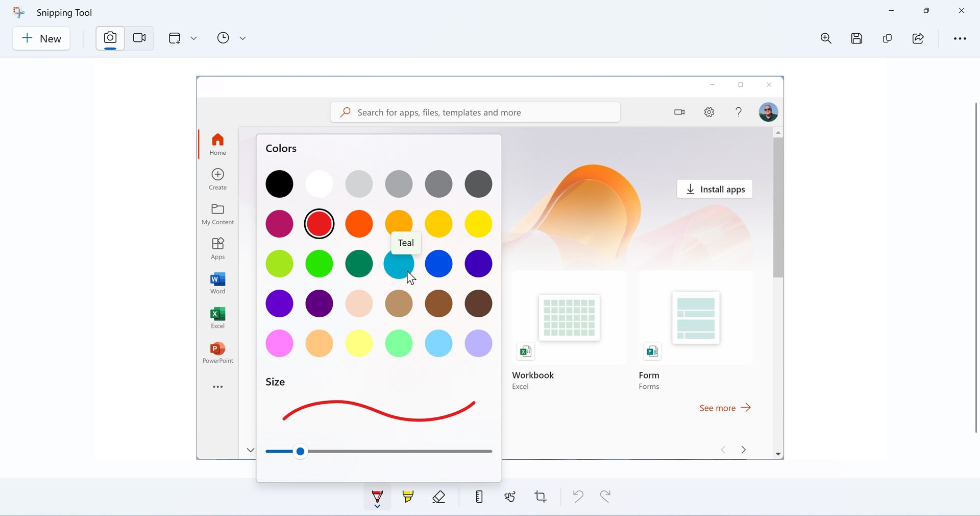The image size is (980, 516).
Task: Click the Undo arrow
Action: point(578,497)
